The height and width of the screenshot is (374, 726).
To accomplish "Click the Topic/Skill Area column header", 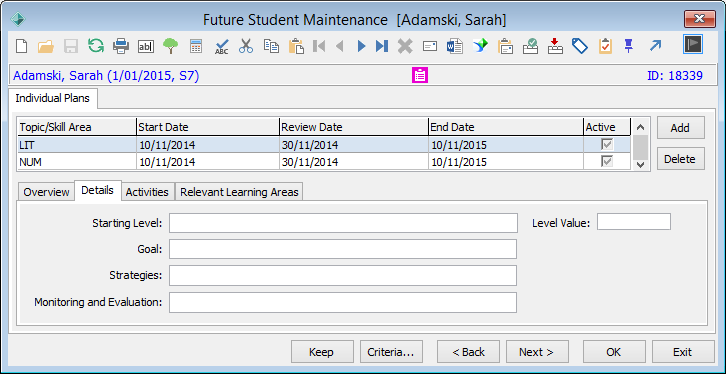I will click(77, 127).
